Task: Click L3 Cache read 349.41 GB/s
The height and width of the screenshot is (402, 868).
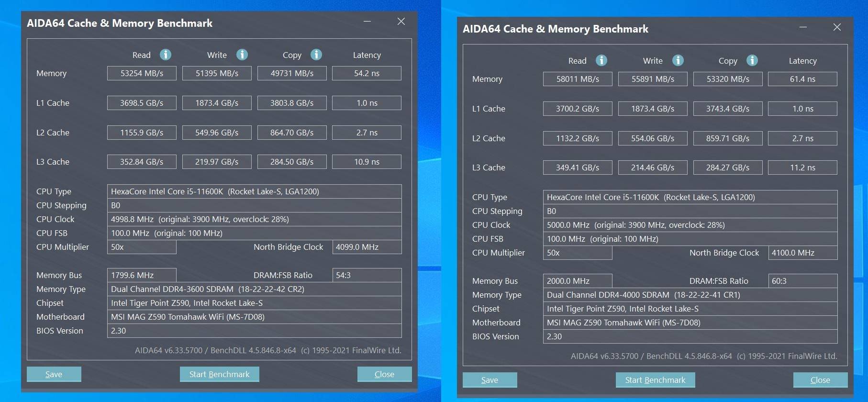Action: click(578, 167)
